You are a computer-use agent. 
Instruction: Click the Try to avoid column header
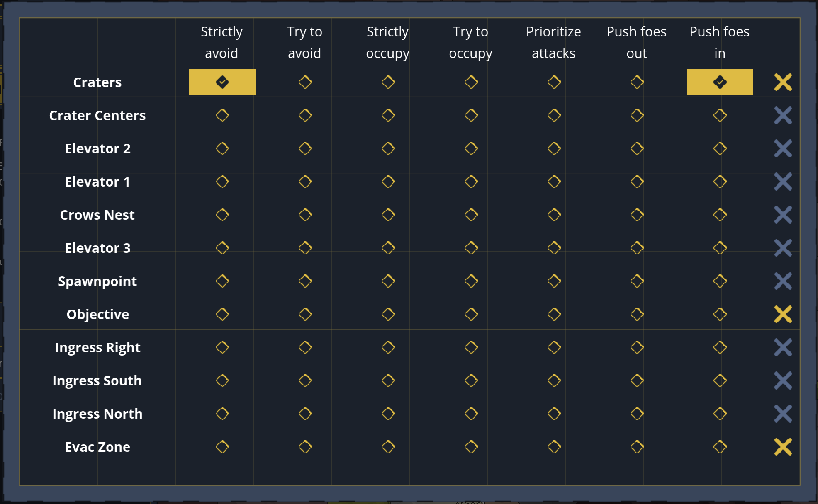point(304,42)
